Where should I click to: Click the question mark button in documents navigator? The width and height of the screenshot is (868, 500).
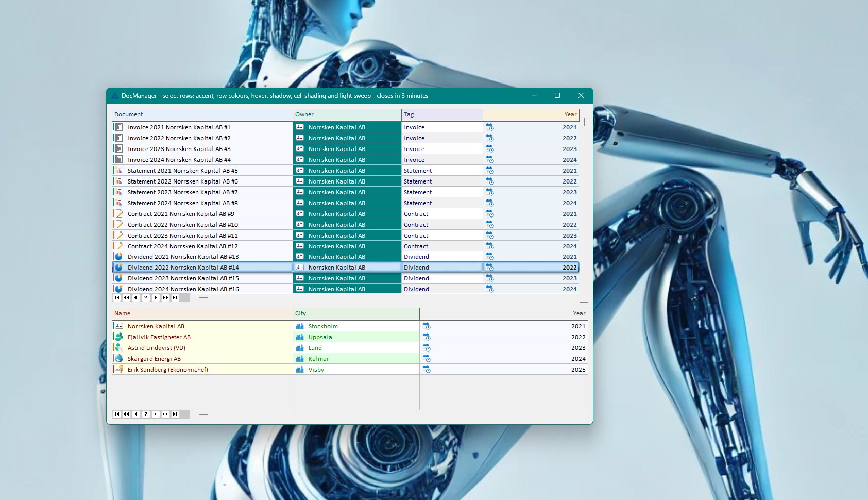pyautogui.click(x=146, y=297)
